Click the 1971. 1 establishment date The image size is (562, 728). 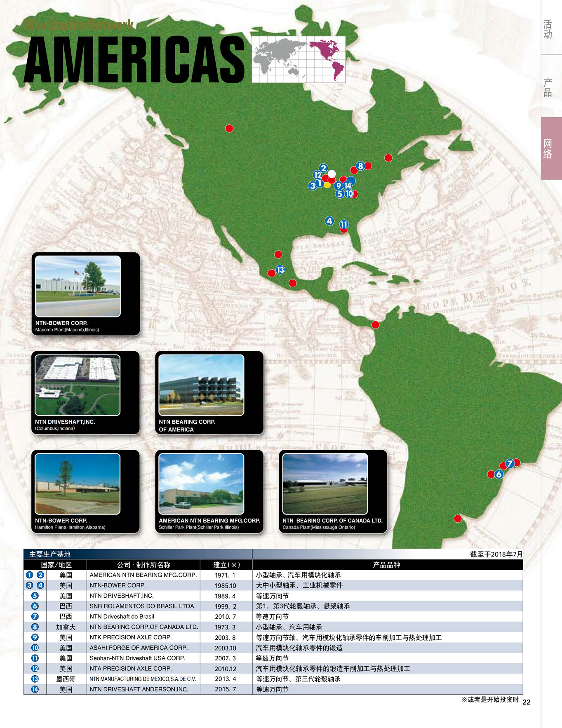click(225, 575)
